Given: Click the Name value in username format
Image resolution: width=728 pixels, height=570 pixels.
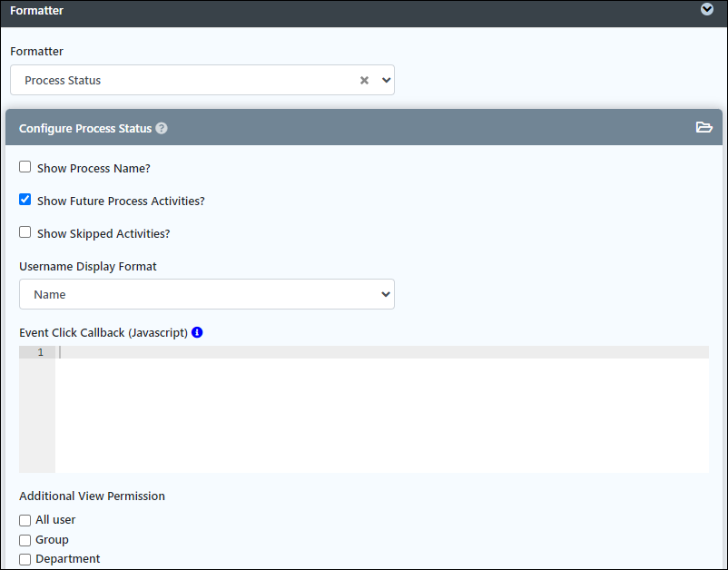Looking at the screenshot, I should (50, 294).
